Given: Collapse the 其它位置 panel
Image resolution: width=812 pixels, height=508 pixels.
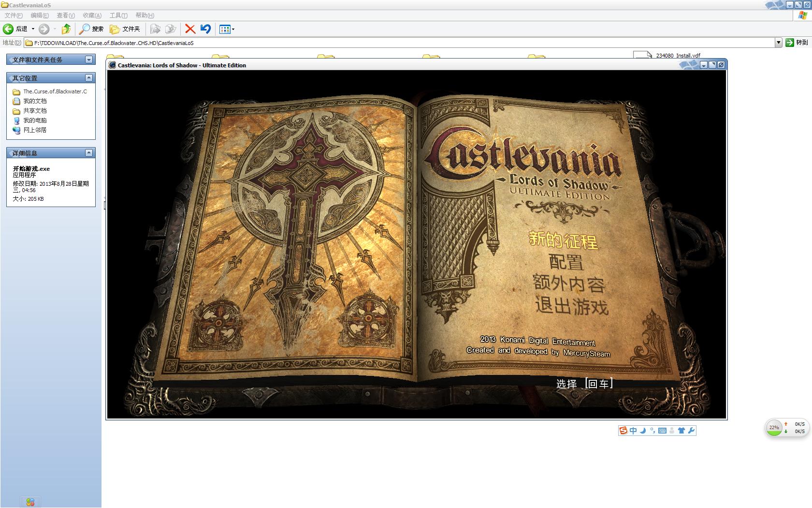Looking at the screenshot, I should click(89, 78).
